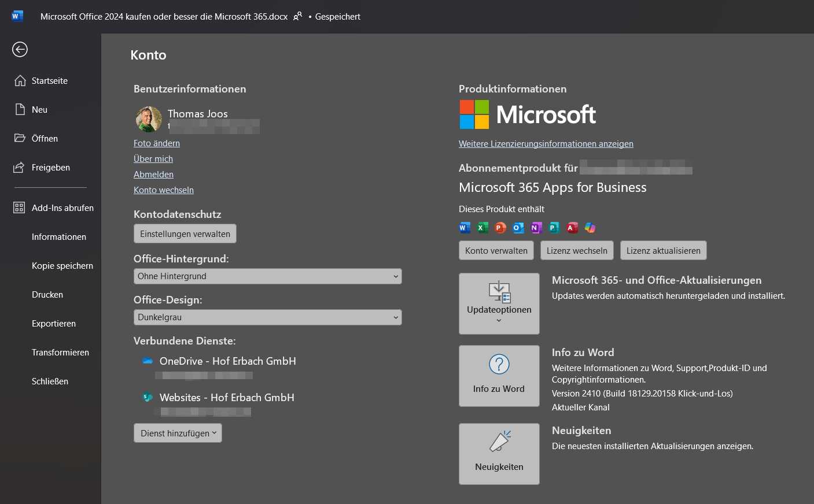The width and height of the screenshot is (814, 504).
Task: Click the Foto ändern link
Action: 156,143
